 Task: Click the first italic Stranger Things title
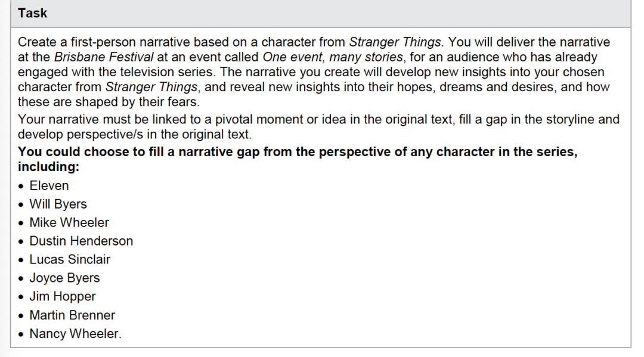(x=396, y=42)
